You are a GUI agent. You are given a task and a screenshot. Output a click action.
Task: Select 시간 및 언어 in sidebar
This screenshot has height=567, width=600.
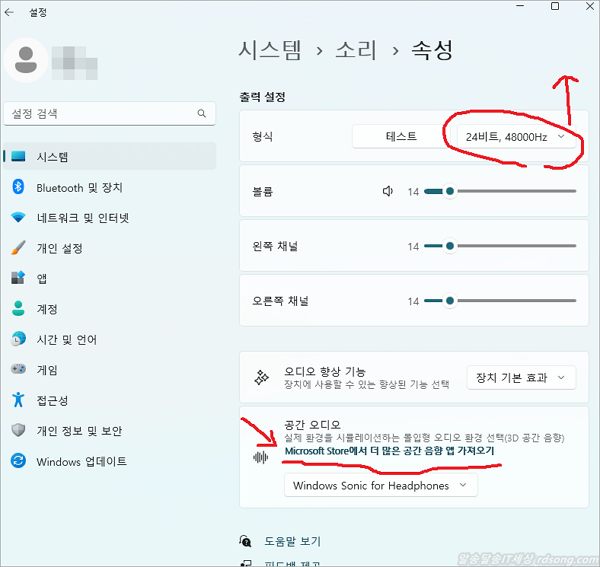click(66, 339)
